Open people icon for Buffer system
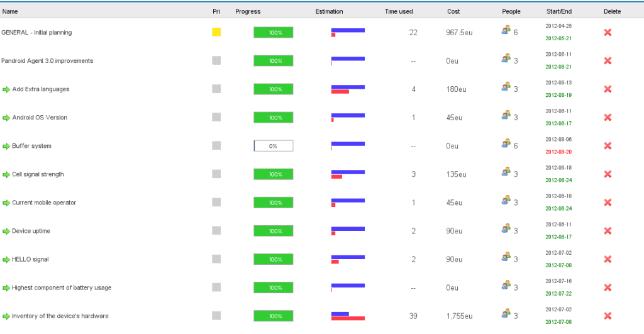The width and height of the screenshot is (644, 334). pos(506,143)
